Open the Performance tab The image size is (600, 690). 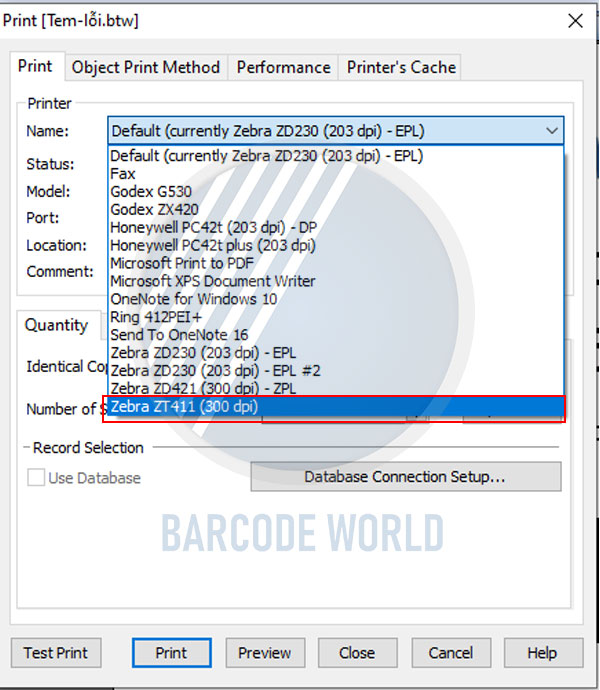[x=283, y=67]
